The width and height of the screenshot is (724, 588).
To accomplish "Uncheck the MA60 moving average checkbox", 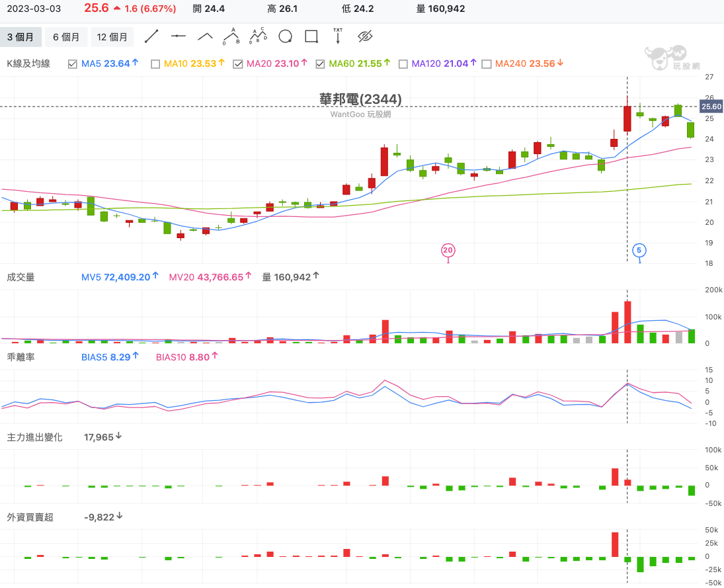I will click(x=321, y=64).
